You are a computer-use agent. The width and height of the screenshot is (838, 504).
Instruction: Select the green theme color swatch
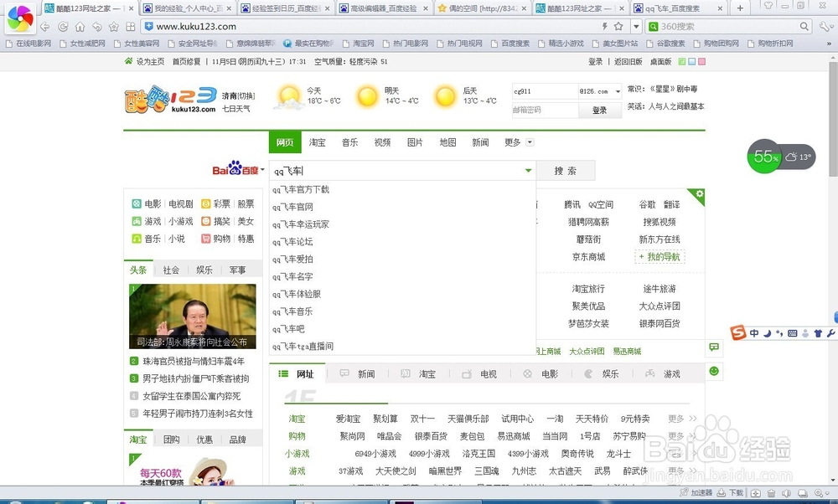click(682, 61)
